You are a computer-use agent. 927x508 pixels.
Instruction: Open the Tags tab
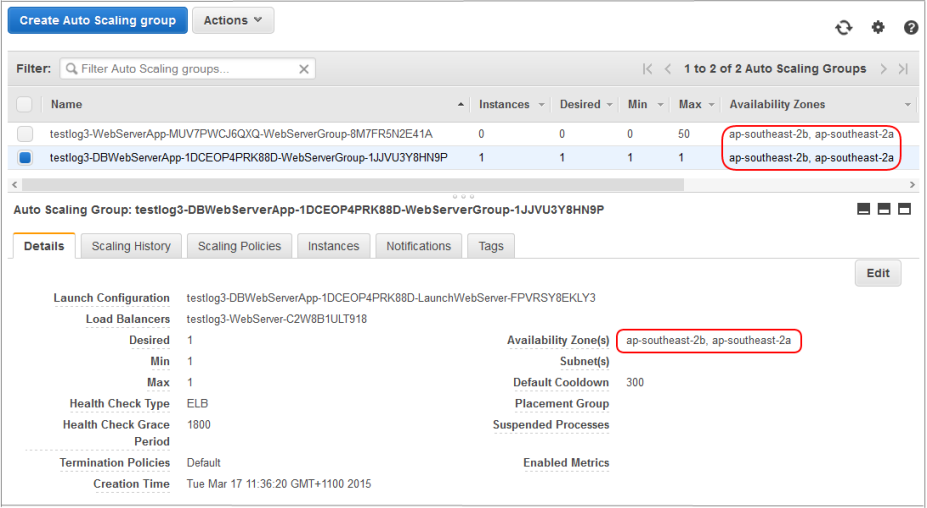tap(491, 246)
